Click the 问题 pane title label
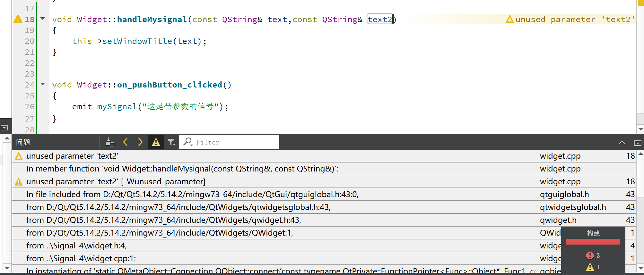The height and width of the screenshot is (275, 644). click(x=23, y=142)
